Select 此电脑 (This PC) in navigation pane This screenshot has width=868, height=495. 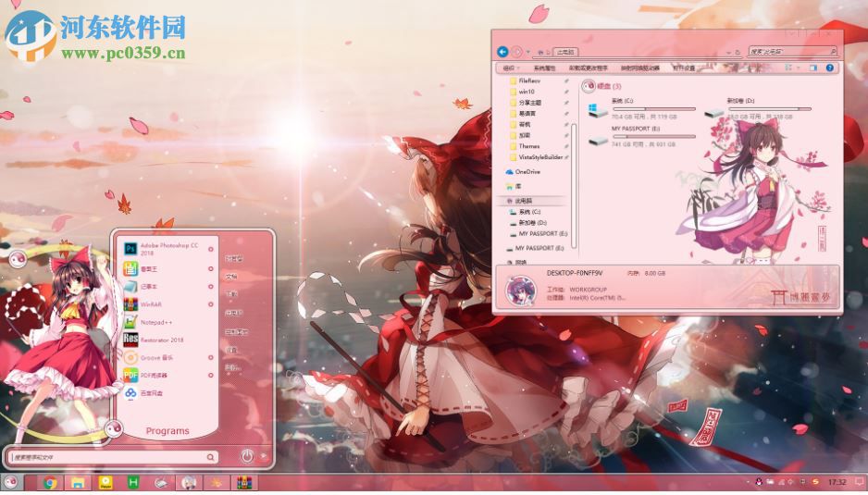(531, 201)
